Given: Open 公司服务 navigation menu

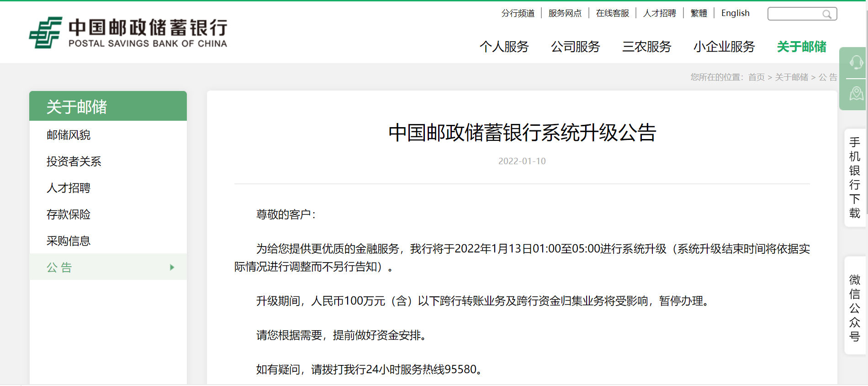Looking at the screenshot, I should point(576,47).
